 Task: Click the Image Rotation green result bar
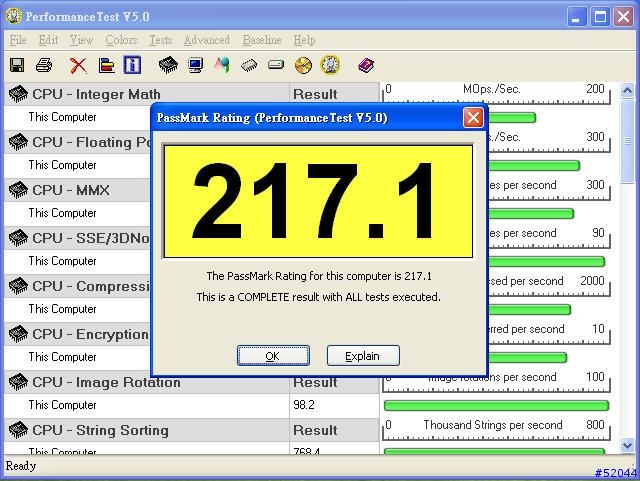(496, 405)
